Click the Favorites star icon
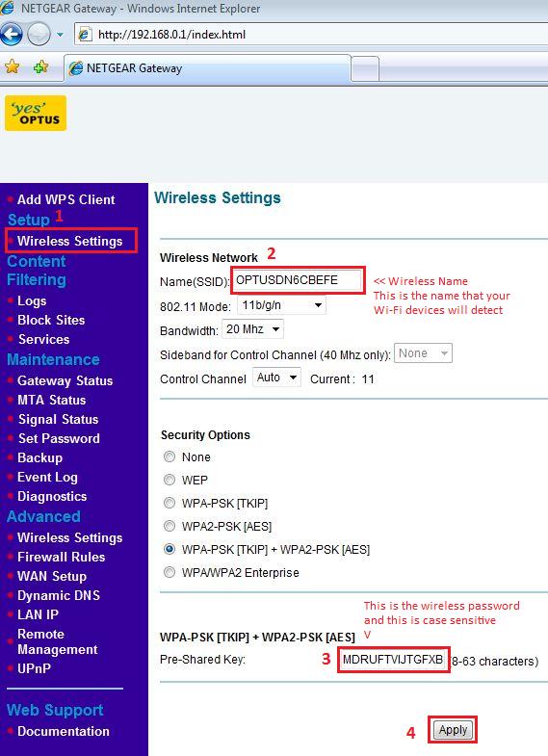 pos(13,67)
